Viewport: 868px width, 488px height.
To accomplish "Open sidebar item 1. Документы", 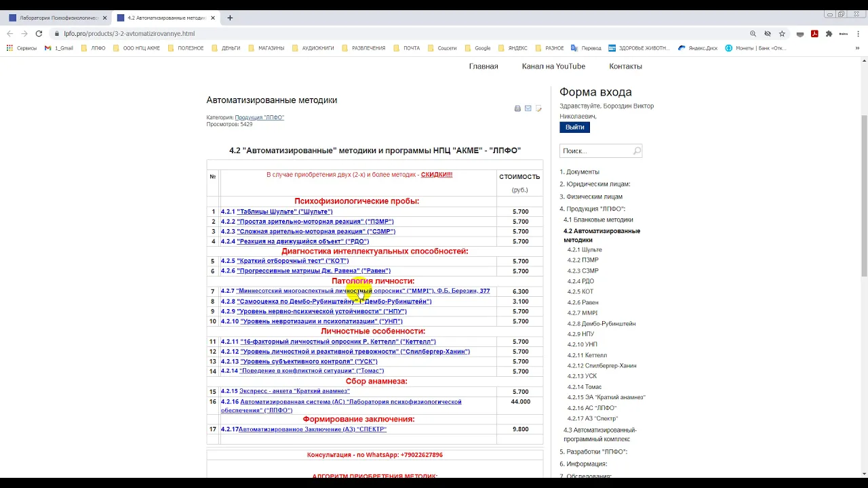I will (x=580, y=172).
